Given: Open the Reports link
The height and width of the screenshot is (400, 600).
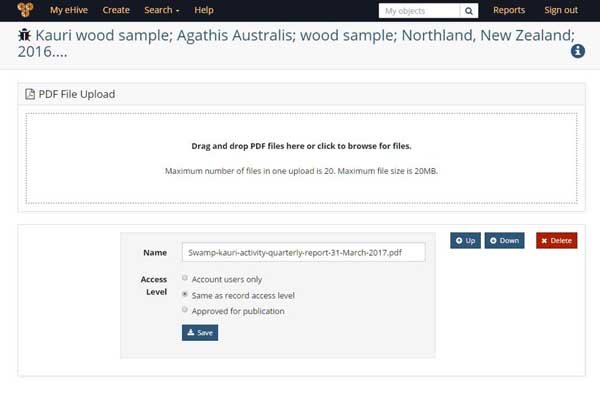Looking at the screenshot, I should coord(509,10).
